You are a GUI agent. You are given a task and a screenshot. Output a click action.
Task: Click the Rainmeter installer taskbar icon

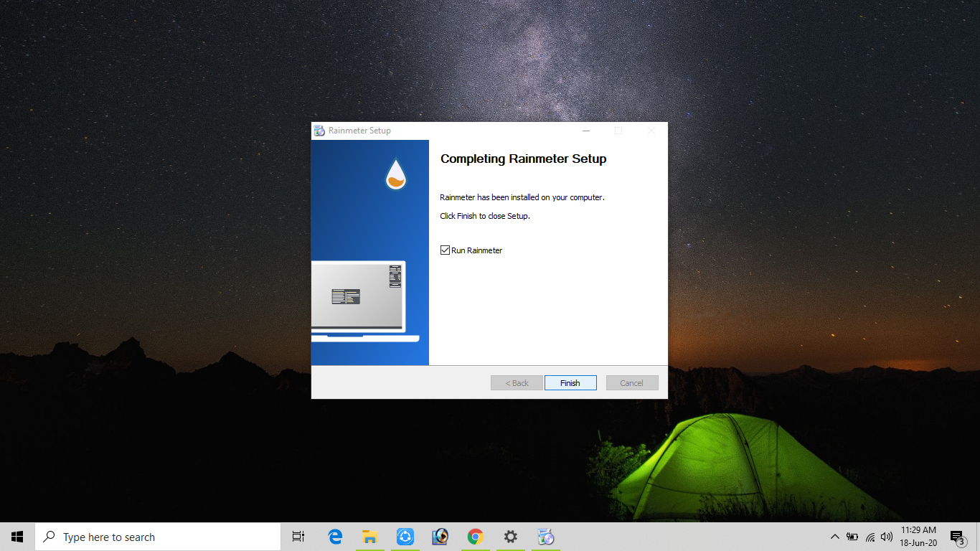tap(545, 536)
